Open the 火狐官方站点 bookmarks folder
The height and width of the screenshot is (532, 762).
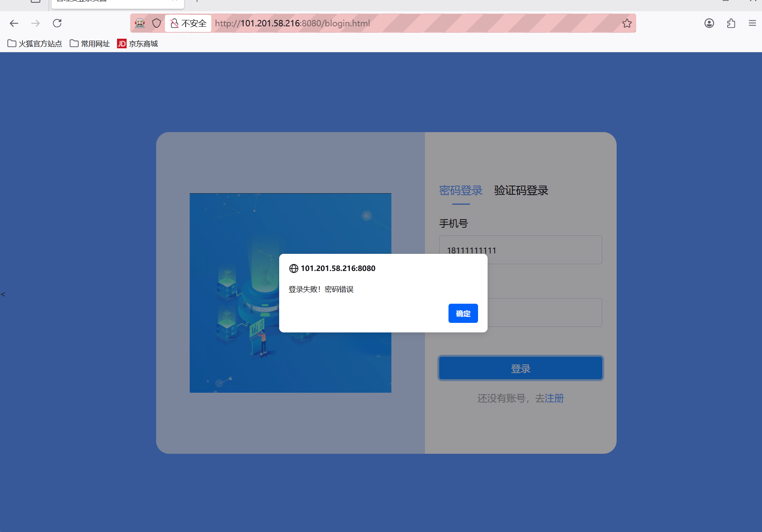tap(35, 44)
